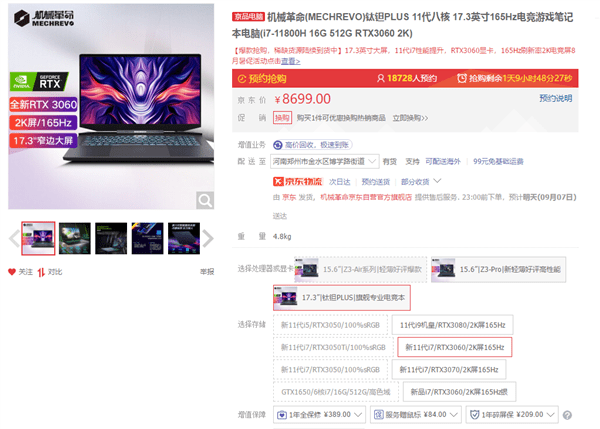Click the red 换购 tag
This screenshot has width=600, height=429.
tap(282, 117)
